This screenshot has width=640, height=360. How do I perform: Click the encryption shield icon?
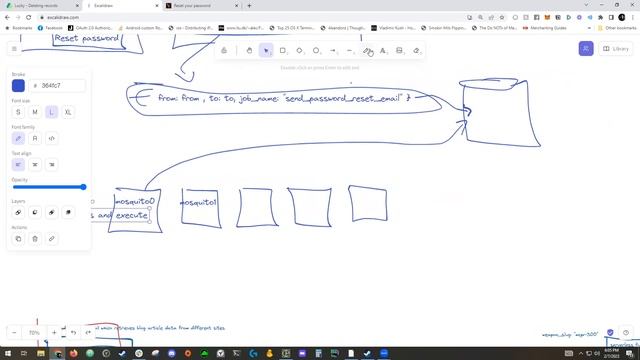[610, 333]
